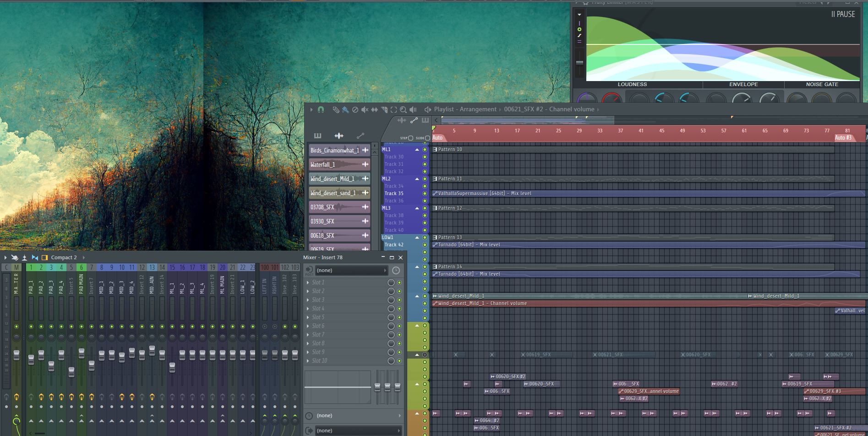Open the Playlist options menu arrow
868x436 pixels.
(x=311, y=109)
